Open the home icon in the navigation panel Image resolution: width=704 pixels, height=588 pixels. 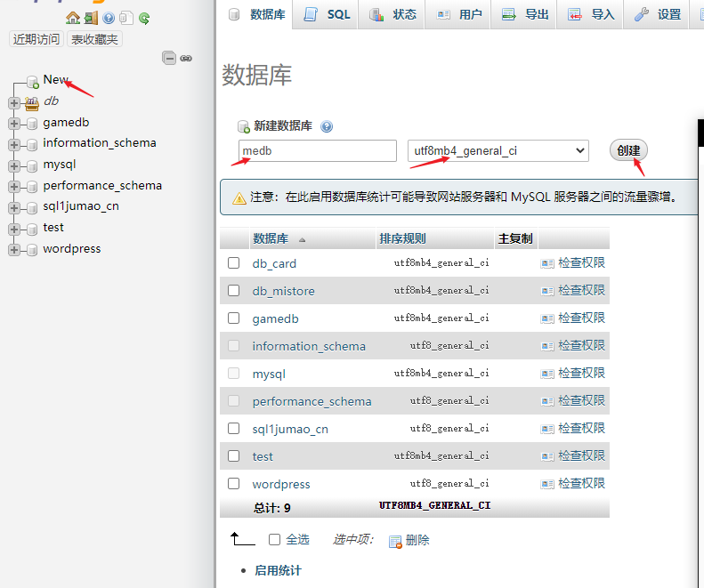[x=73, y=18]
